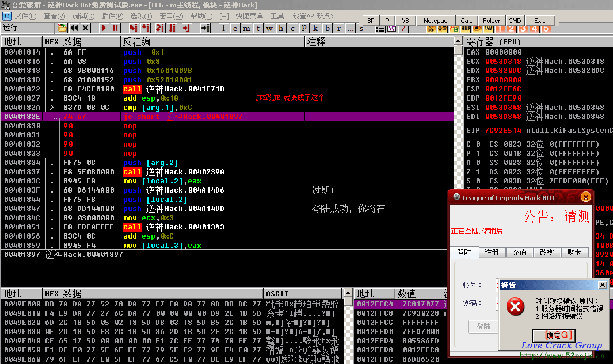Open Patches window with 'P' button
This screenshot has width=613, height=364.
304,28
